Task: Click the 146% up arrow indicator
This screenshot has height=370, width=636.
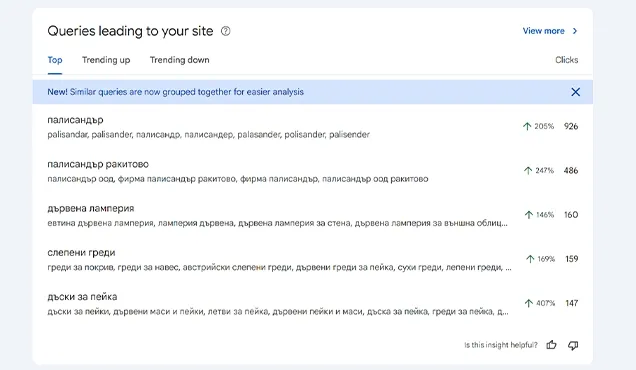Action: [x=528, y=215]
